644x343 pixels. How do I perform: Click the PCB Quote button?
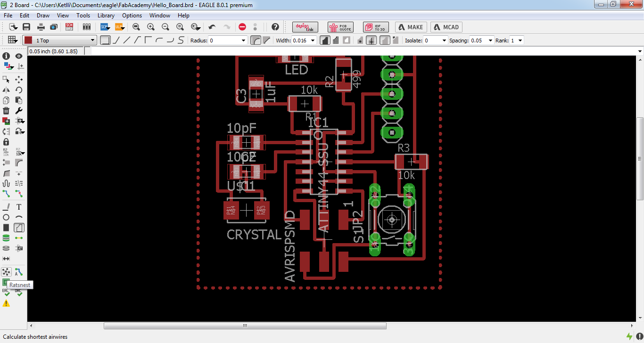point(340,27)
